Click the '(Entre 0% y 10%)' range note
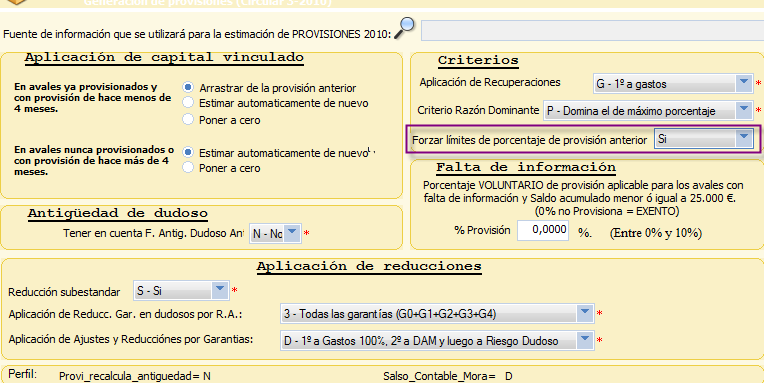This screenshot has width=764, height=383. 655,233
